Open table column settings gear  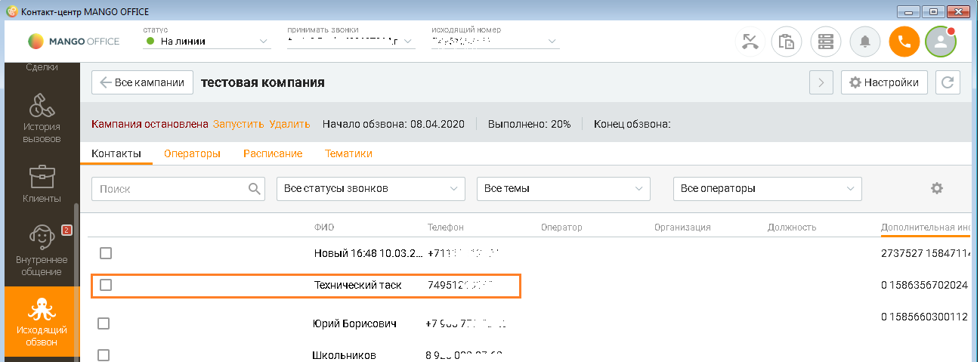click(x=937, y=188)
